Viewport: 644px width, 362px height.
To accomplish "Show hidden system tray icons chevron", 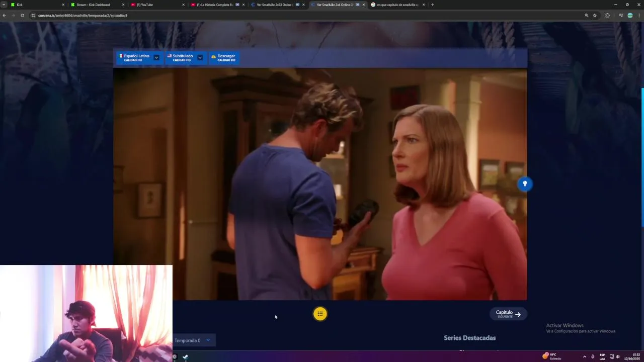I will click(584, 356).
